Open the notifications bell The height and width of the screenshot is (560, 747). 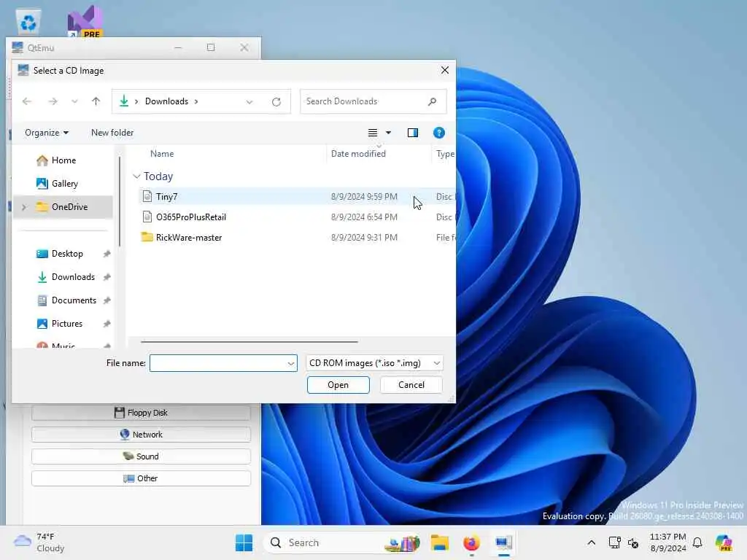[x=697, y=542]
